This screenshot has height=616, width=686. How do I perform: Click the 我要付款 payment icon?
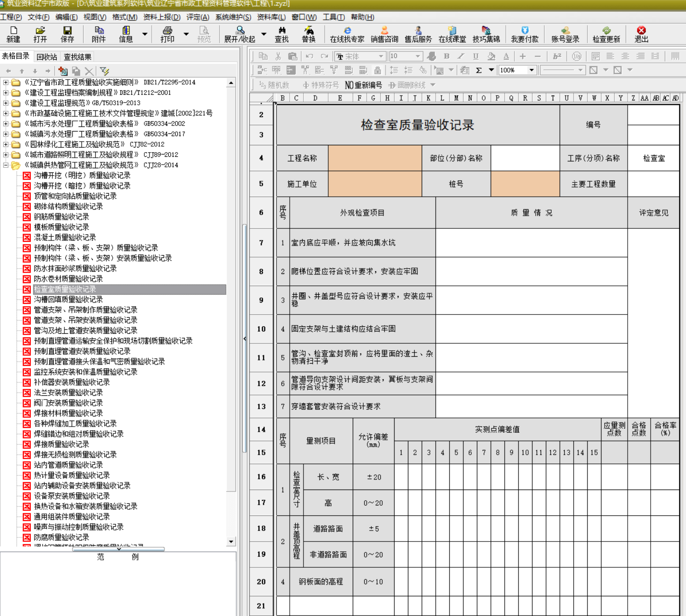[x=525, y=34]
